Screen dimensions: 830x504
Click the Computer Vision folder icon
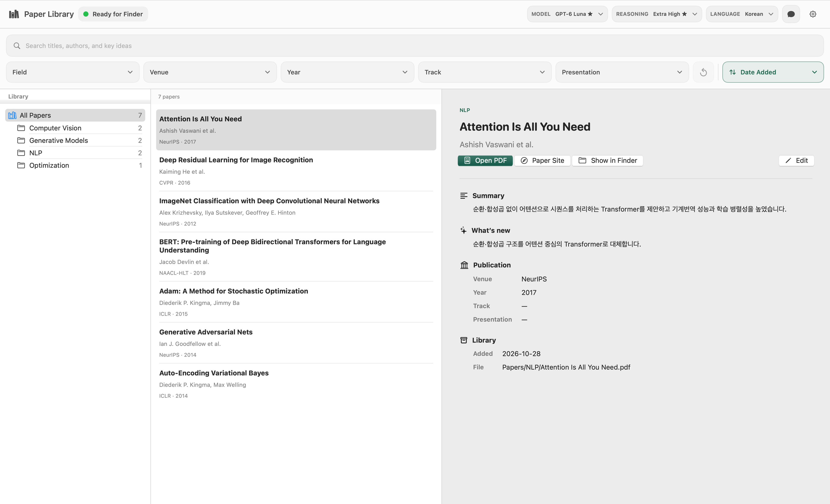(x=21, y=128)
